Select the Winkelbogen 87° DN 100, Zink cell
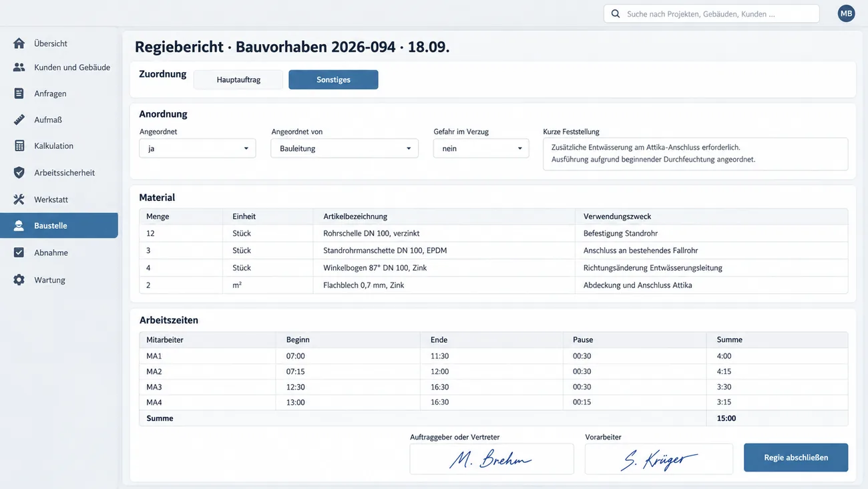Screen dimensions: 868x489 point(444,268)
